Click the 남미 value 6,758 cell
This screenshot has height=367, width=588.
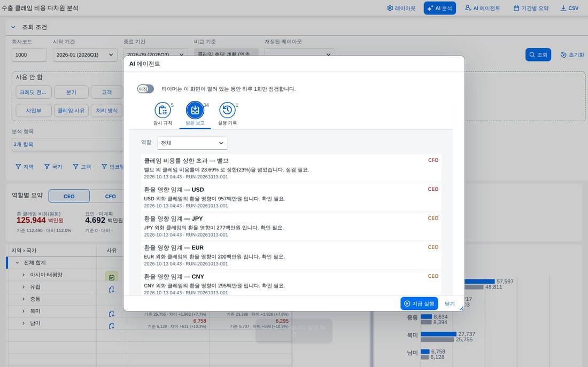(199, 321)
